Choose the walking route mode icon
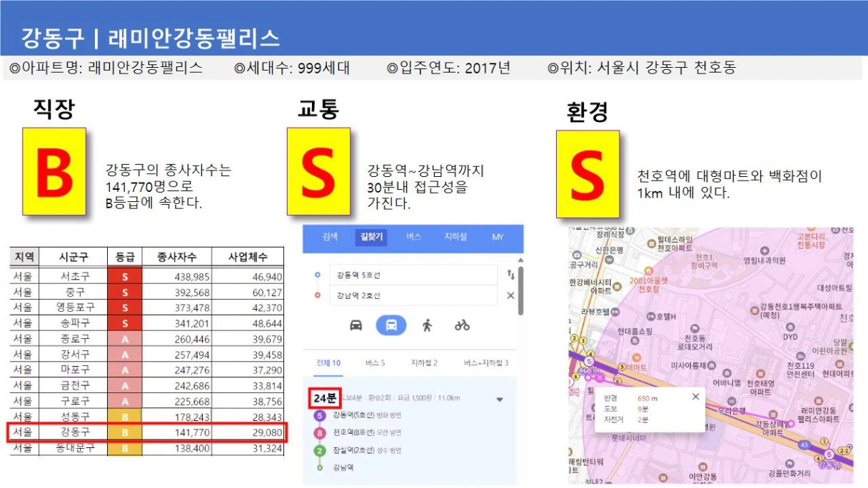This screenshot has height=488, width=868. click(427, 325)
